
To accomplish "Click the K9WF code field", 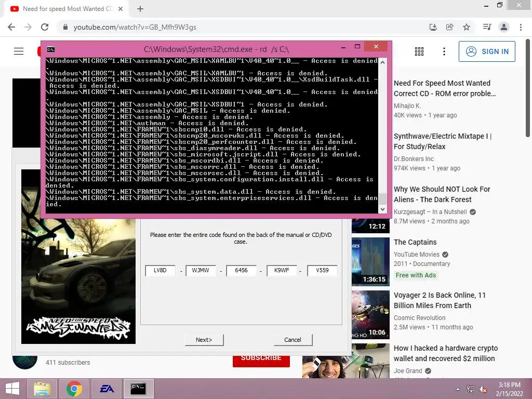I will pyautogui.click(x=282, y=270).
